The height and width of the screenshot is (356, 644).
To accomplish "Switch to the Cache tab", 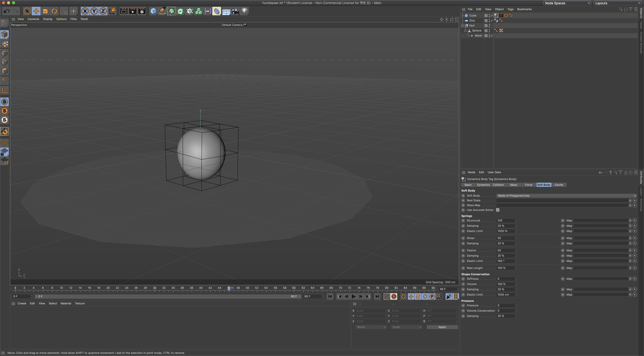I will 559,185.
